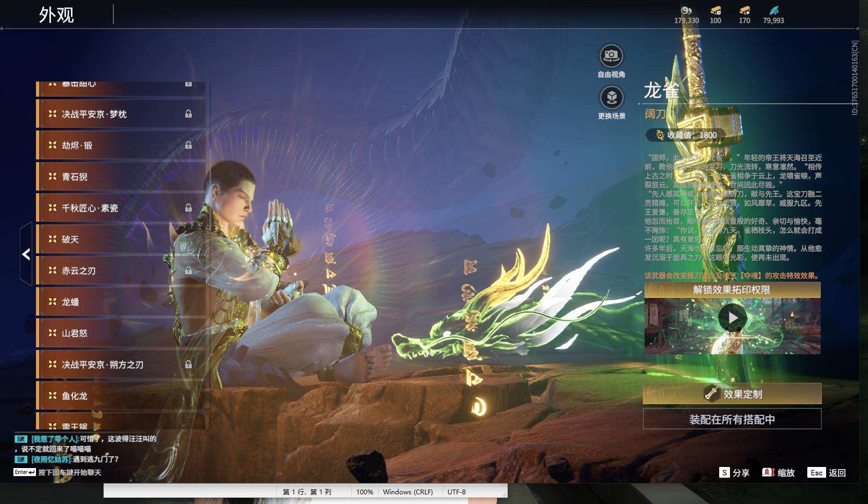Click the 龙雀 weapon name title
The image size is (868, 504).
(662, 90)
